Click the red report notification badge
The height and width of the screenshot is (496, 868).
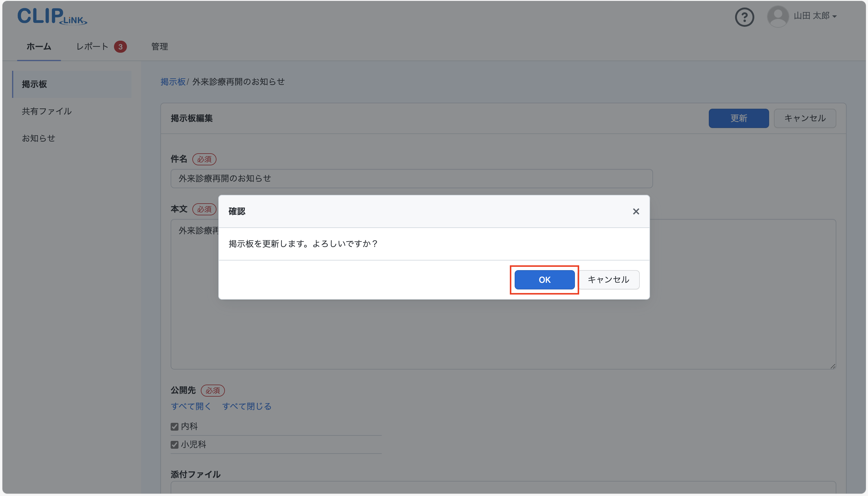coord(120,47)
